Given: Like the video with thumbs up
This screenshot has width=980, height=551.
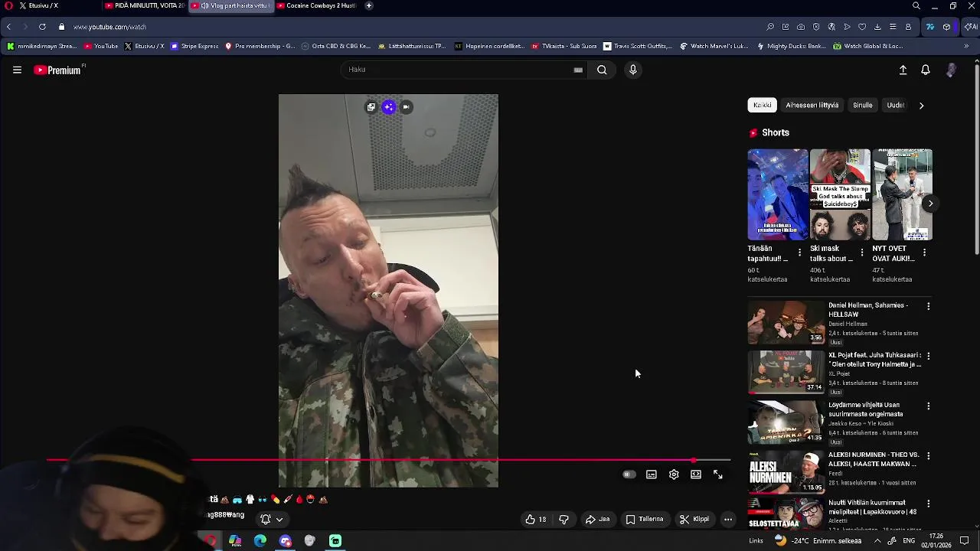Looking at the screenshot, I should pos(536,519).
